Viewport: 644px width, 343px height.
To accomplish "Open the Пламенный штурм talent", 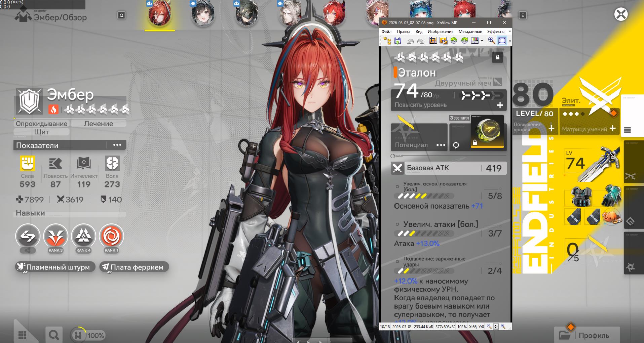I will click(x=55, y=267).
